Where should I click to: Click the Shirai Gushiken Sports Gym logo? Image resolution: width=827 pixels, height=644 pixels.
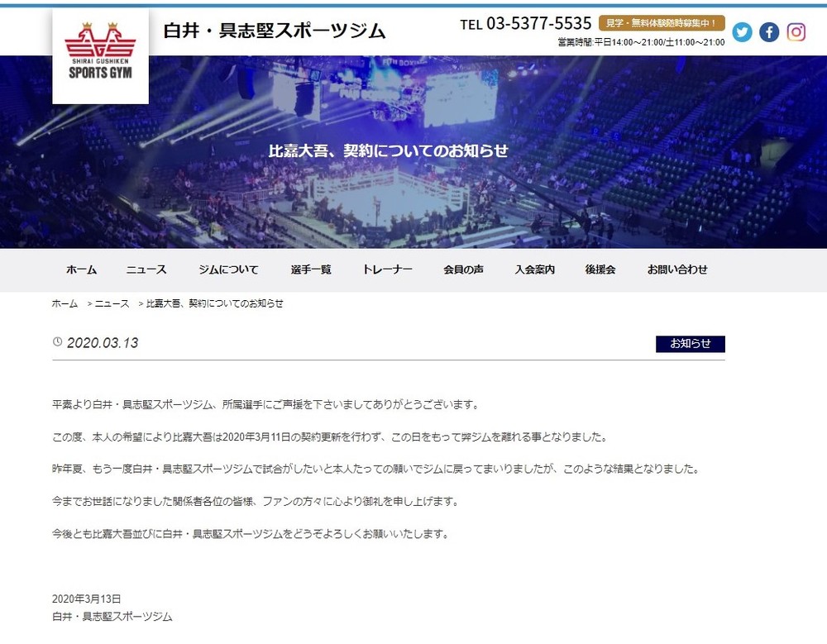(x=100, y=56)
